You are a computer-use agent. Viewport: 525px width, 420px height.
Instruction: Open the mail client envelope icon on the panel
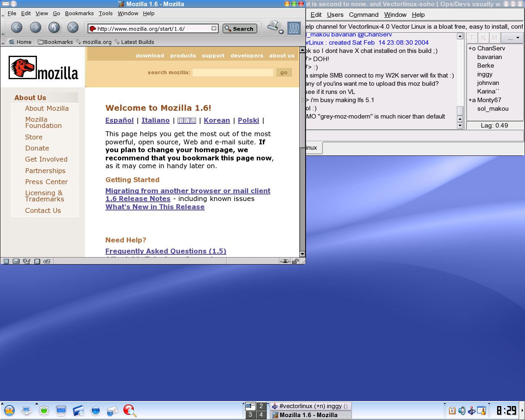click(112, 411)
